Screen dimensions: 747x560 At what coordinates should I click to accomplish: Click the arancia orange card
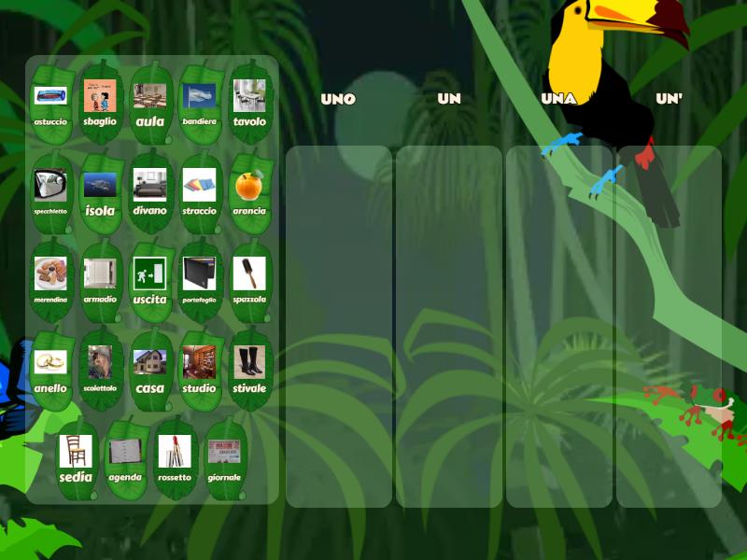point(248,192)
